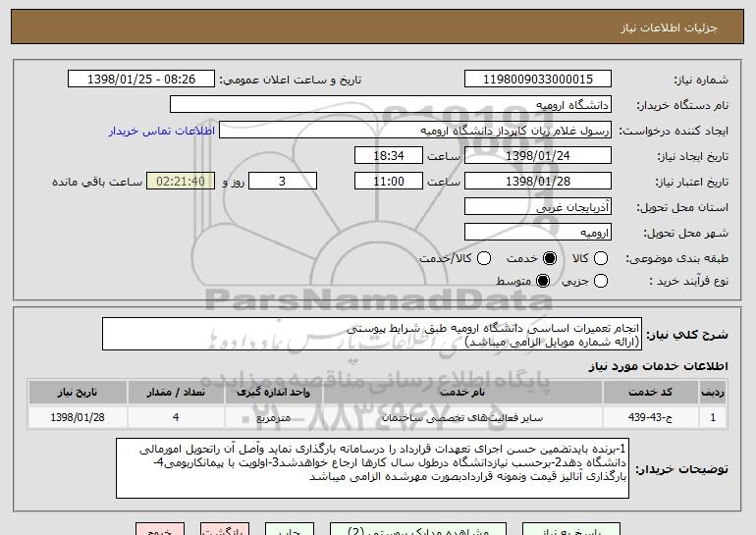
Task: Click the تاریخ ایجاد نیاز date field
Action: [538, 156]
